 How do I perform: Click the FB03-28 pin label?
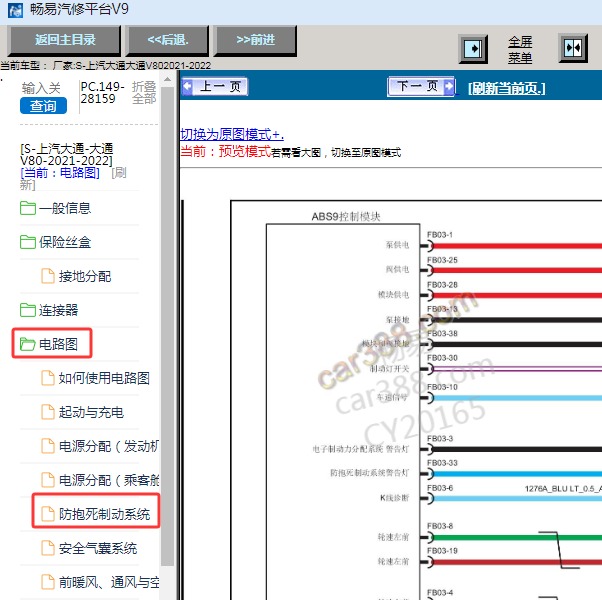(442, 285)
